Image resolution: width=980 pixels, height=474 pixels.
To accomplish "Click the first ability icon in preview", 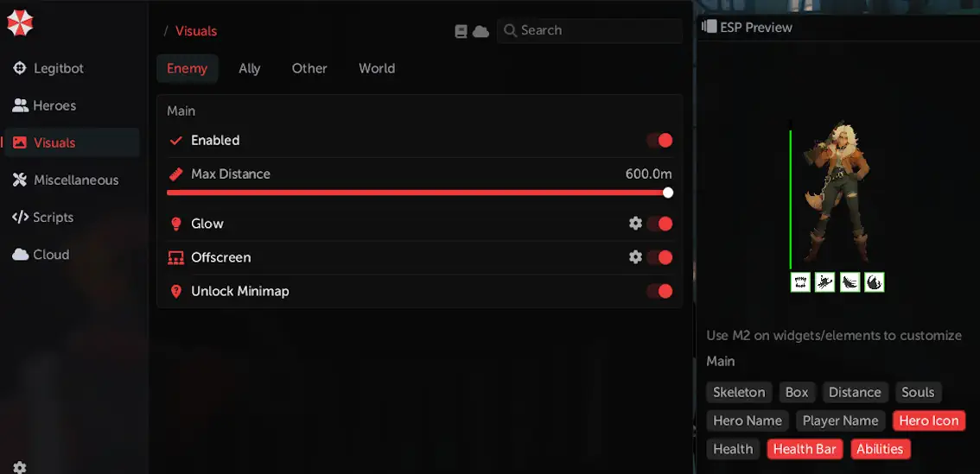I will pos(800,282).
